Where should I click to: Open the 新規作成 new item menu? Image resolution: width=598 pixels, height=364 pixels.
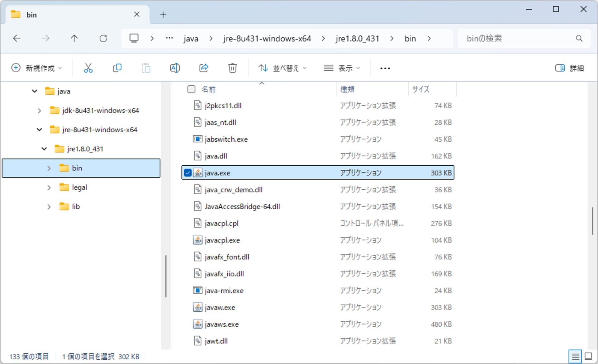click(x=37, y=68)
